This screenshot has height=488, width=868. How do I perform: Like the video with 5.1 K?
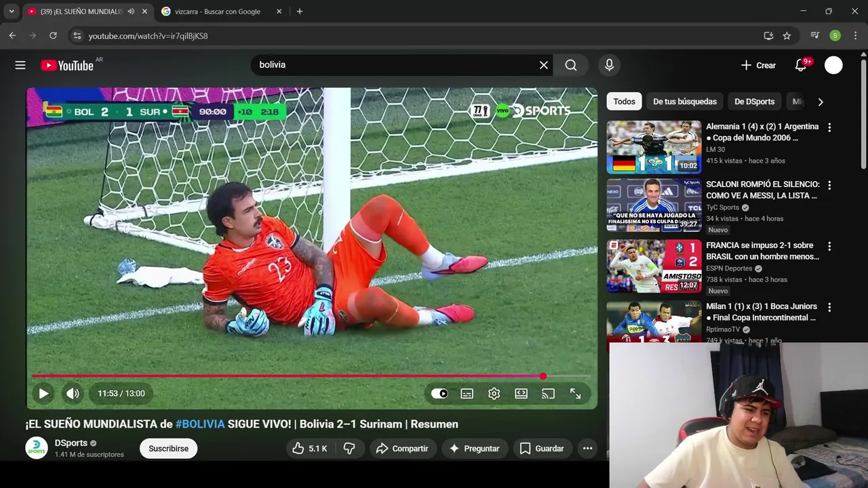310,448
